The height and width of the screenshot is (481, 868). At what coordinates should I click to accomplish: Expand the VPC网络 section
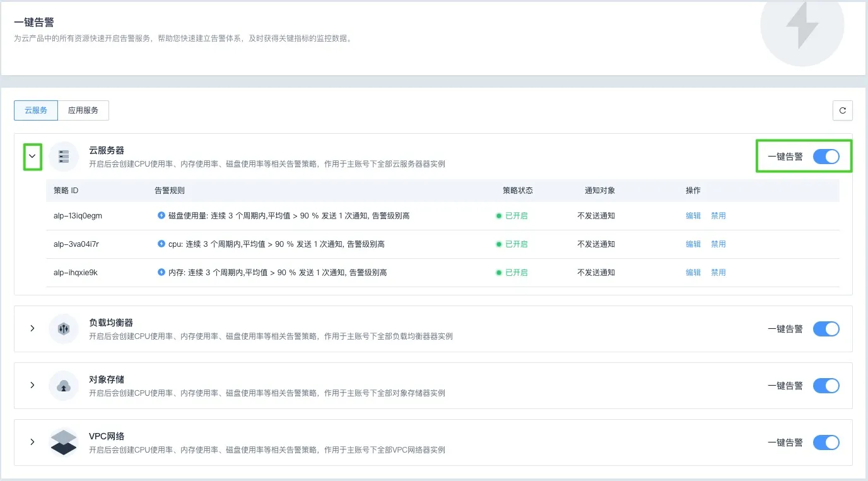33,442
